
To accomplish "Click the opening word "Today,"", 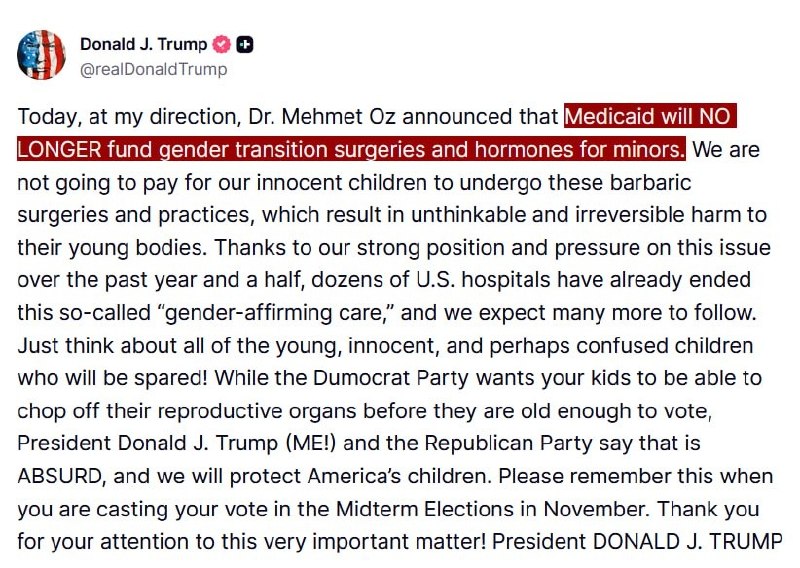I will click(49, 117).
